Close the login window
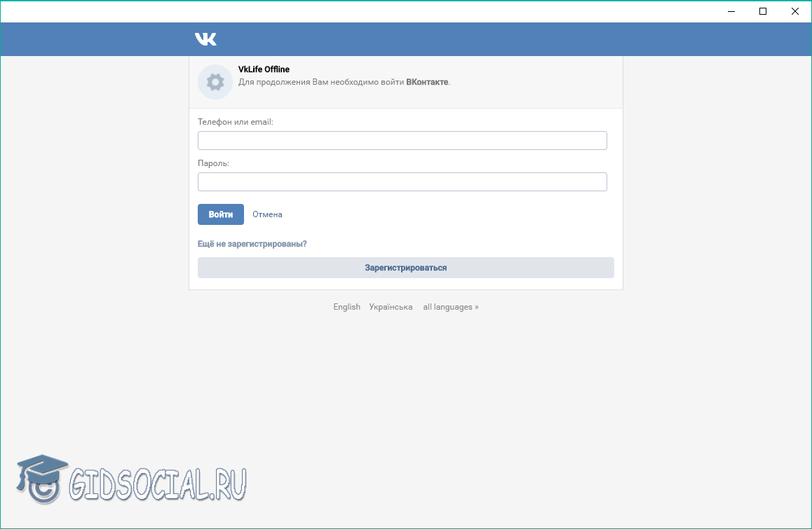The height and width of the screenshot is (529, 812). (x=795, y=11)
